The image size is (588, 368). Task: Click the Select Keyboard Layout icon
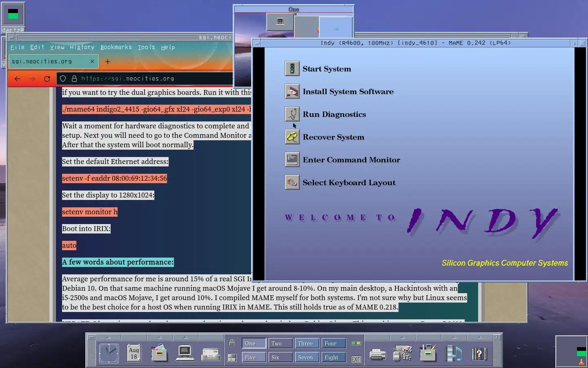292,182
